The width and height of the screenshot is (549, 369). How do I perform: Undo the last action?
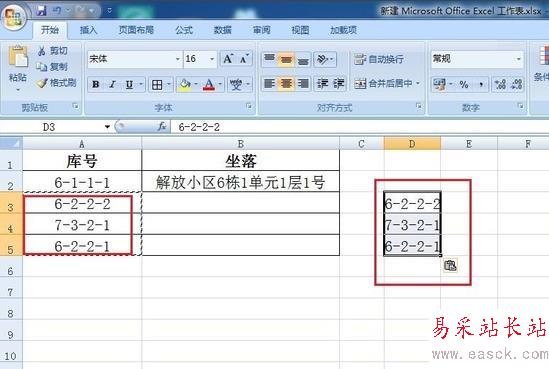click(x=57, y=11)
